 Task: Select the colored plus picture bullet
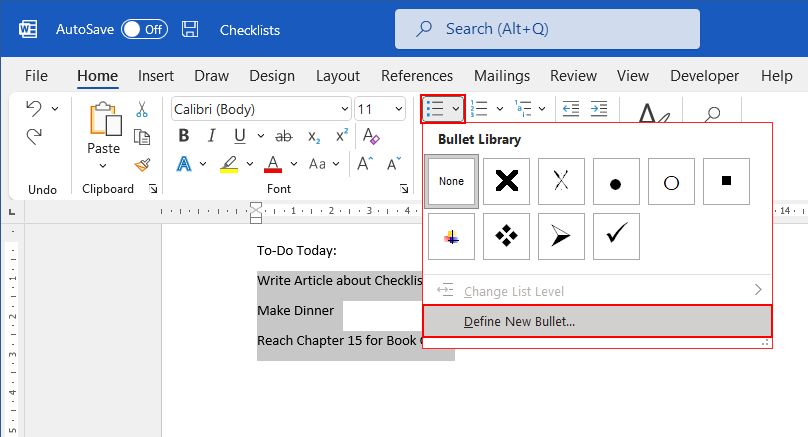click(x=451, y=237)
